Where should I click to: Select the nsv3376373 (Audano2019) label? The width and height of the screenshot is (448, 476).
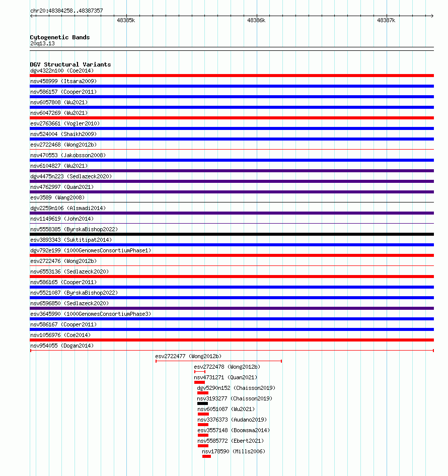tap(233, 420)
